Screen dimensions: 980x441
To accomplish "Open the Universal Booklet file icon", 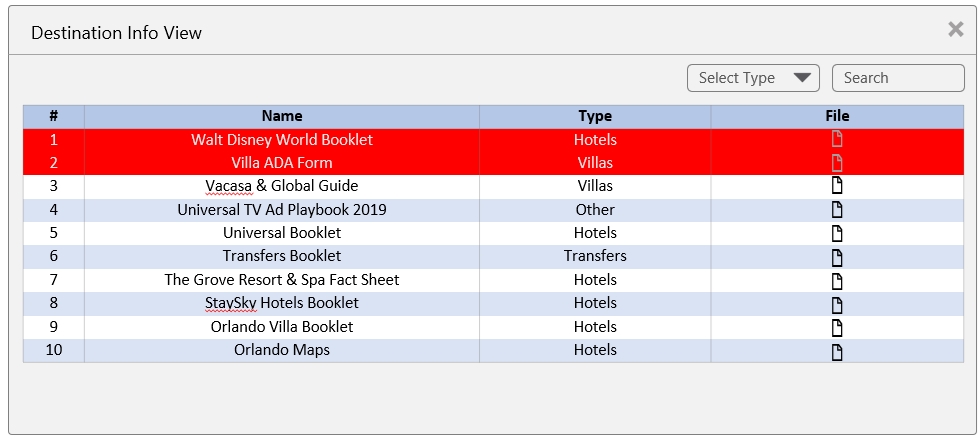I will (837, 233).
